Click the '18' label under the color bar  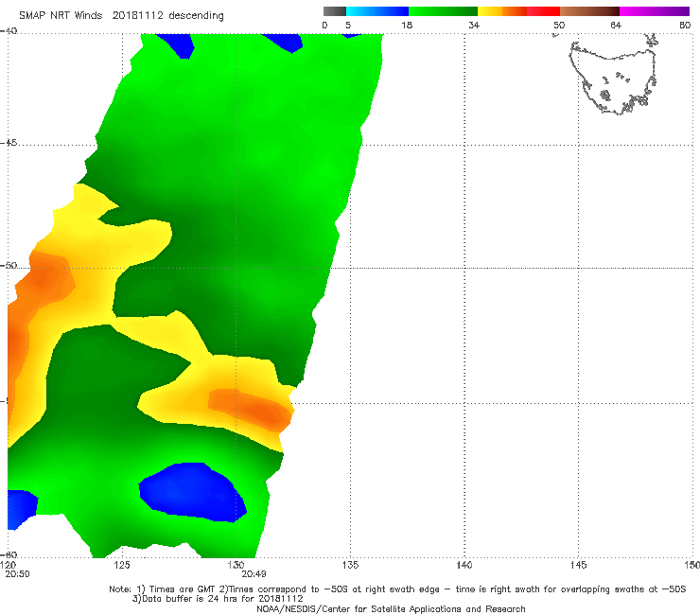pos(407,25)
